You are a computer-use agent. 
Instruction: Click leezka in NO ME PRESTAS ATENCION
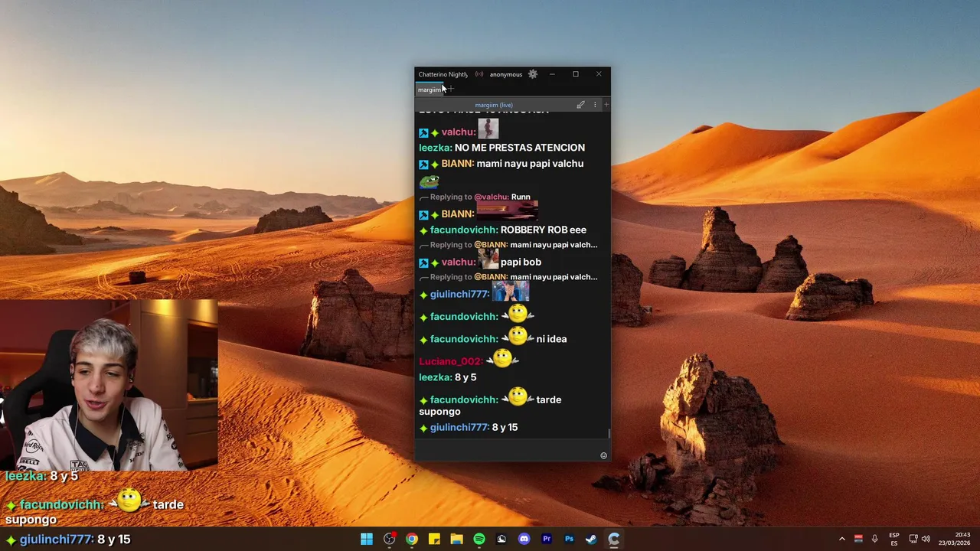435,148
